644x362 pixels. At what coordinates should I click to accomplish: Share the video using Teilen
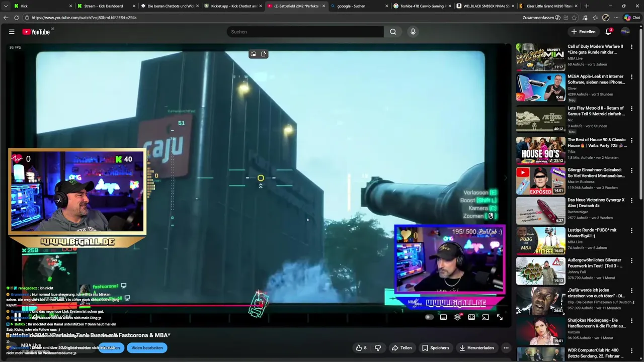(x=401, y=348)
